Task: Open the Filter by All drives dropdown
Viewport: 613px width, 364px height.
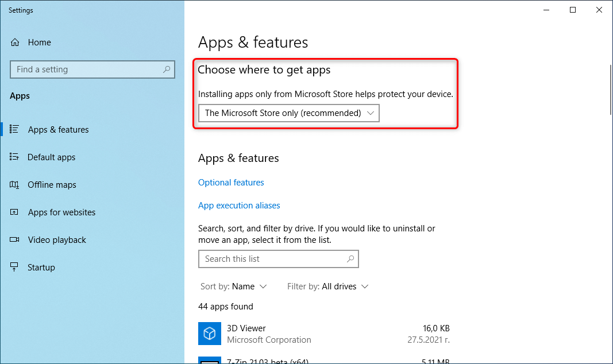Action: tap(328, 286)
